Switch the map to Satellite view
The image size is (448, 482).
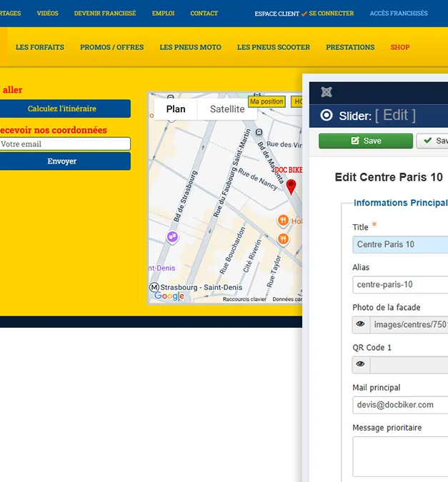[x=227, y=109]
